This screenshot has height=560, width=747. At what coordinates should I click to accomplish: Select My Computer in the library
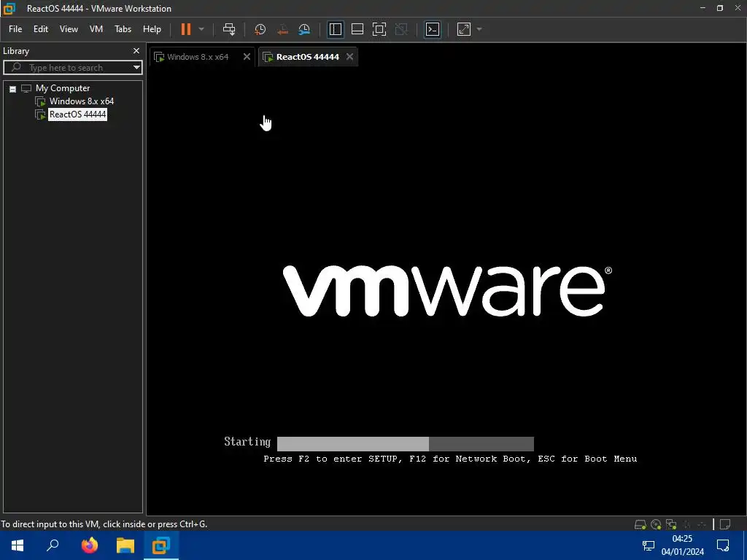tap(63, 88)
